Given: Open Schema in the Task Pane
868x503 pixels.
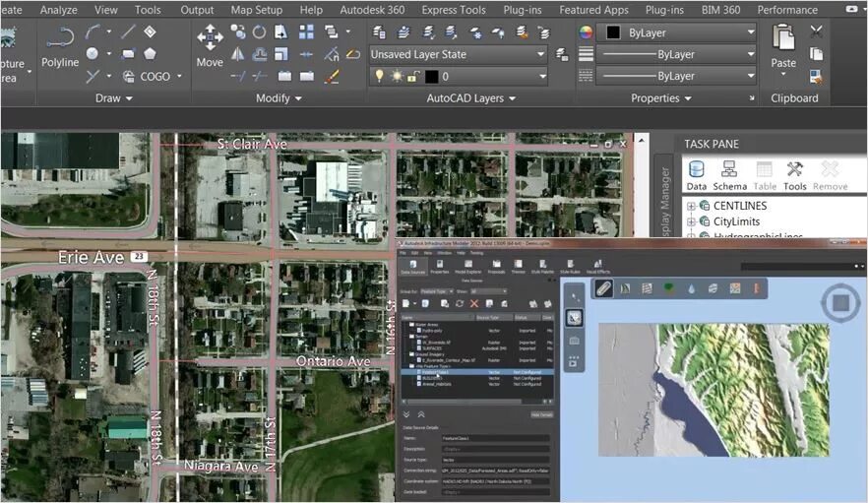Looking at the screenshot, I should coord(729,174).
